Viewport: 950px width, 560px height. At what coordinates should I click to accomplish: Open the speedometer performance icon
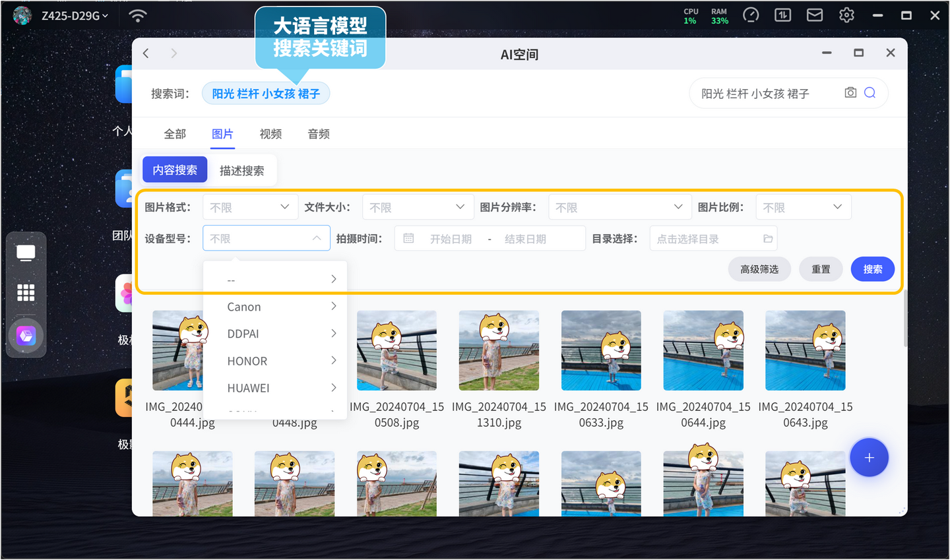point(751,15)
